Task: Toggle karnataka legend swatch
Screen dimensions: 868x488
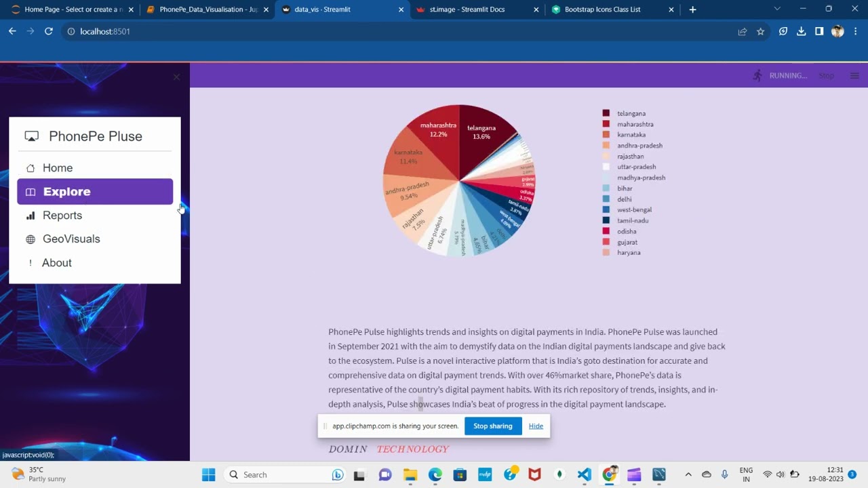Action: click(x=606, y=135)
